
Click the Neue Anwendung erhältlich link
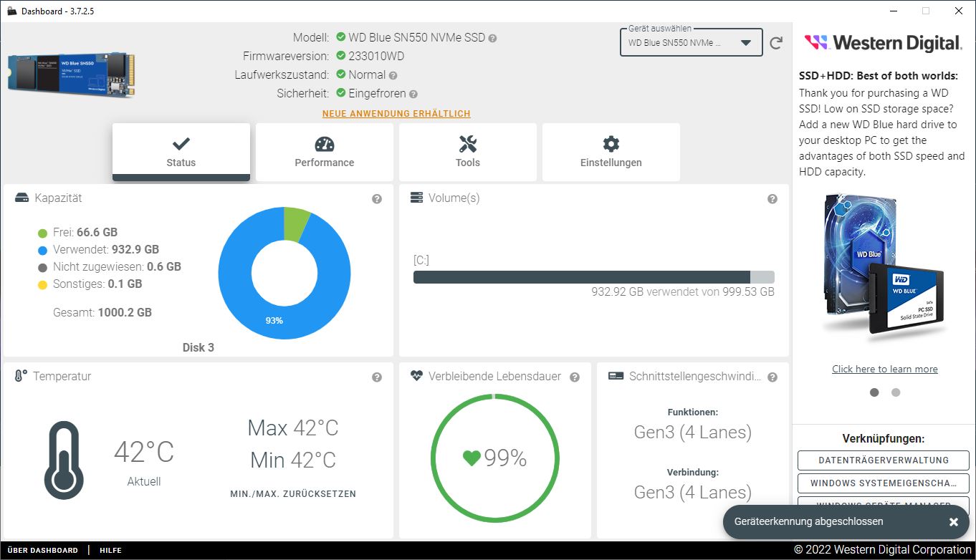coord(396,114)
